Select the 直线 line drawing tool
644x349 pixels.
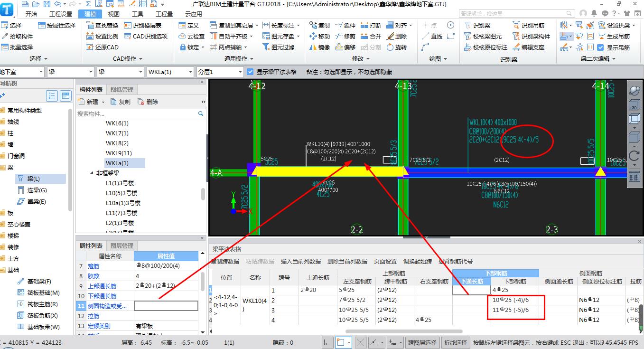click(432, 36)
